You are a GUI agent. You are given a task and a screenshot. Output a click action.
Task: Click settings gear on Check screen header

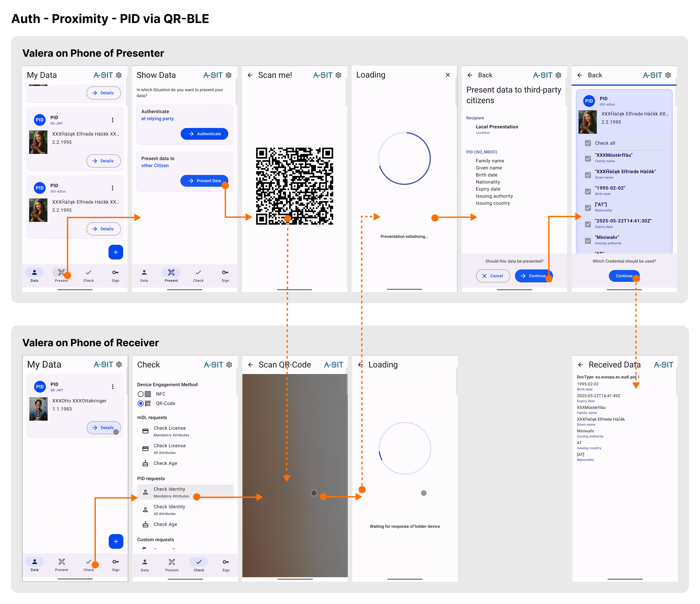pyautogui.click(x=229, y=365)
